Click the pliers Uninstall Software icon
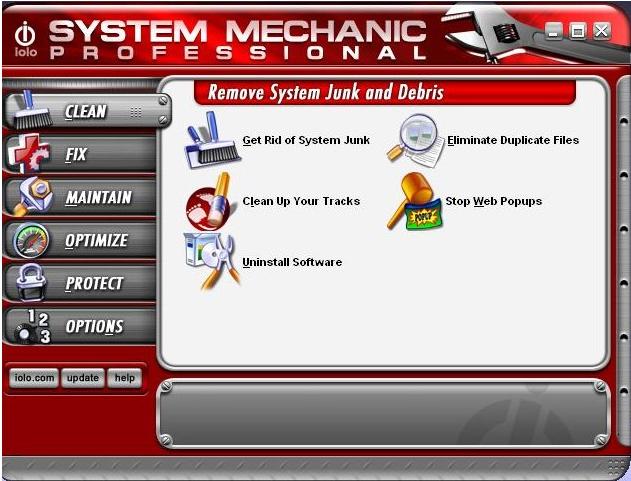The height and width of the screenshot is (481, 631). (212, 261)
